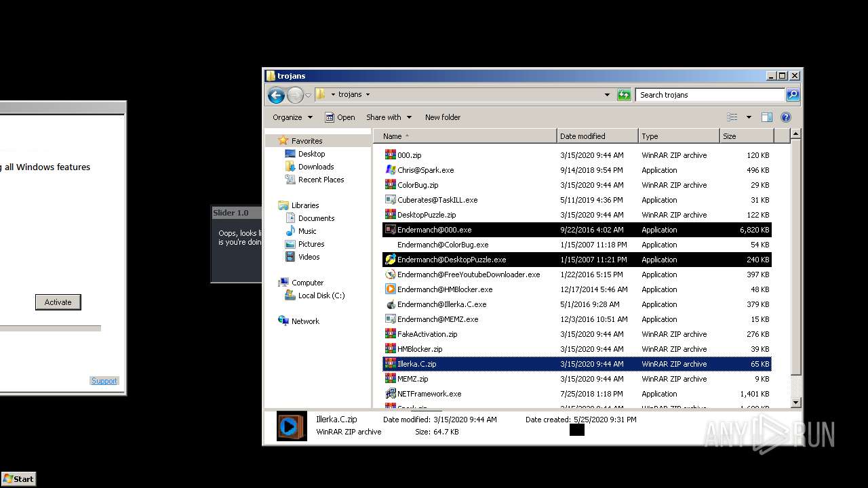
Task: Select the Endermanch@FreeYoutubeDownloader.exe icon
Action: tap(390, 274)
